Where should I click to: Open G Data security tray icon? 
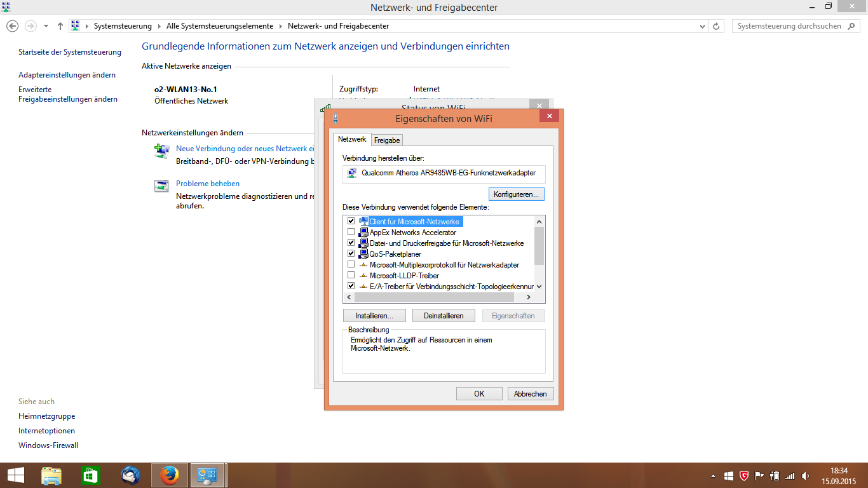744,475
